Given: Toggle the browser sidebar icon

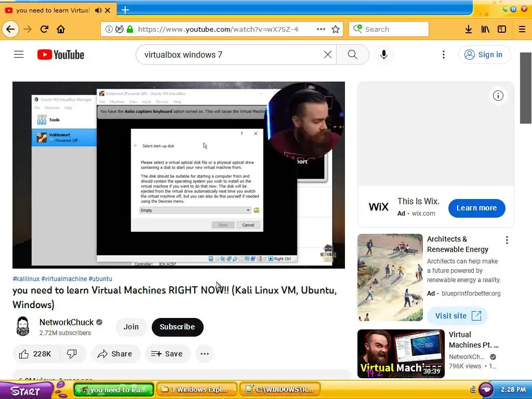Looking at the screenshot, I should pos(502,29).
